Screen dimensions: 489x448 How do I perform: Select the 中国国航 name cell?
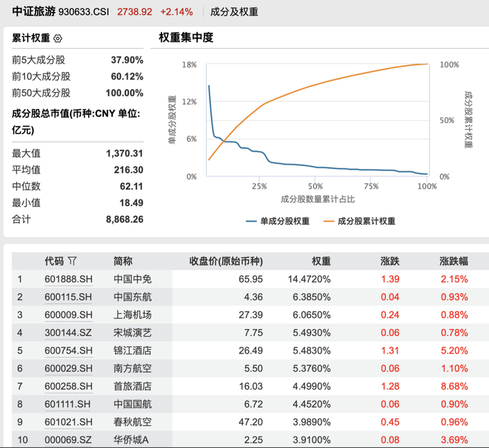pos(133,404)
